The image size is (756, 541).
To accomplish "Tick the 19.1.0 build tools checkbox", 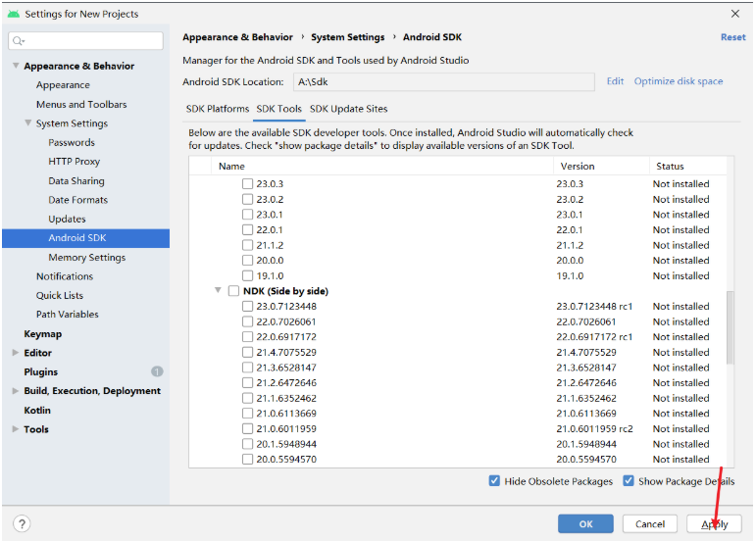I will pyautogui.click(x=247, y=275).
